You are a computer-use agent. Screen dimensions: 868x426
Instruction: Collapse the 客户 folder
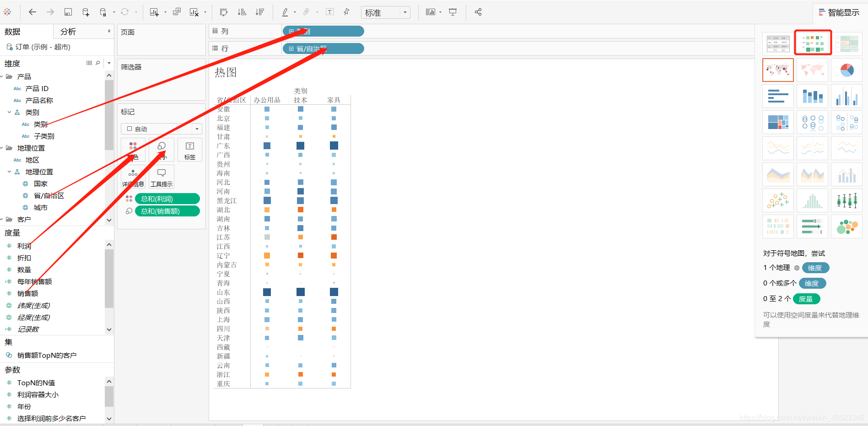click(2, 219)
